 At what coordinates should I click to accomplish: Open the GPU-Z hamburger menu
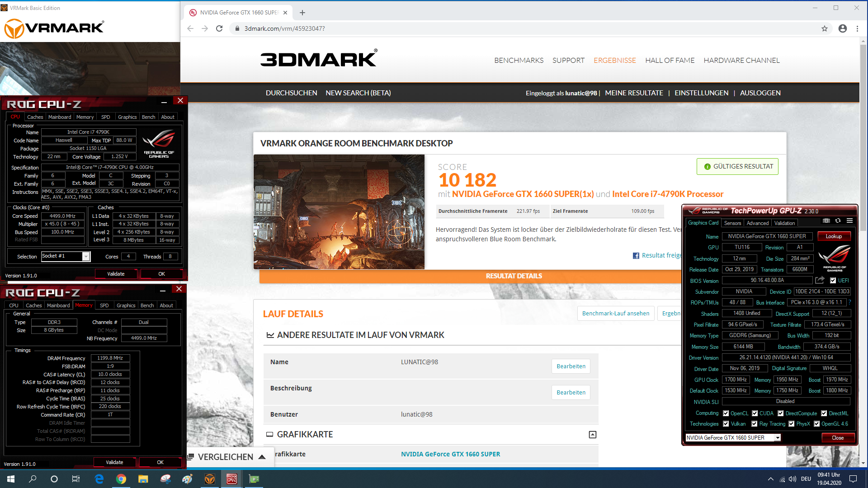click(849, 221)
